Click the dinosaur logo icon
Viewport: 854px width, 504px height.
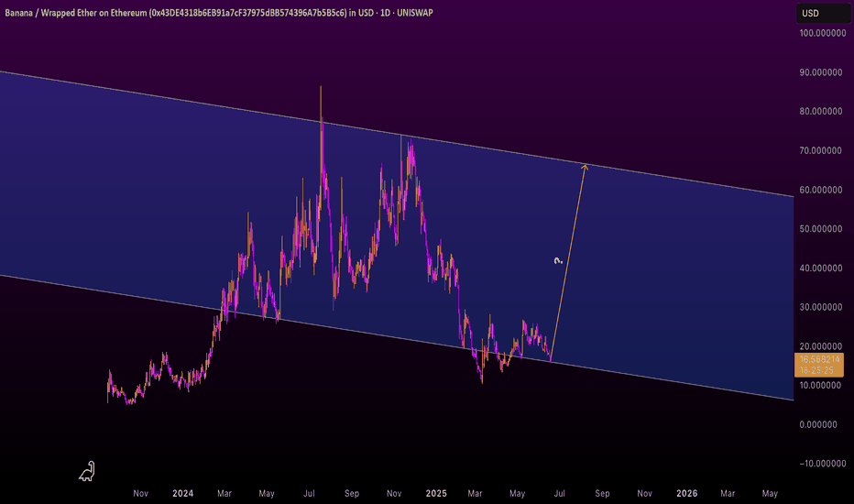(87, 471)
